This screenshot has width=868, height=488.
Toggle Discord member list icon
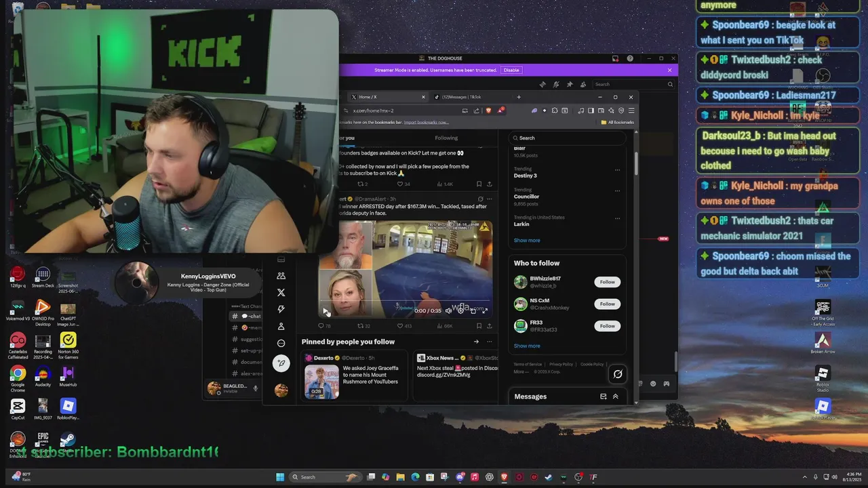tap(583, 85)
